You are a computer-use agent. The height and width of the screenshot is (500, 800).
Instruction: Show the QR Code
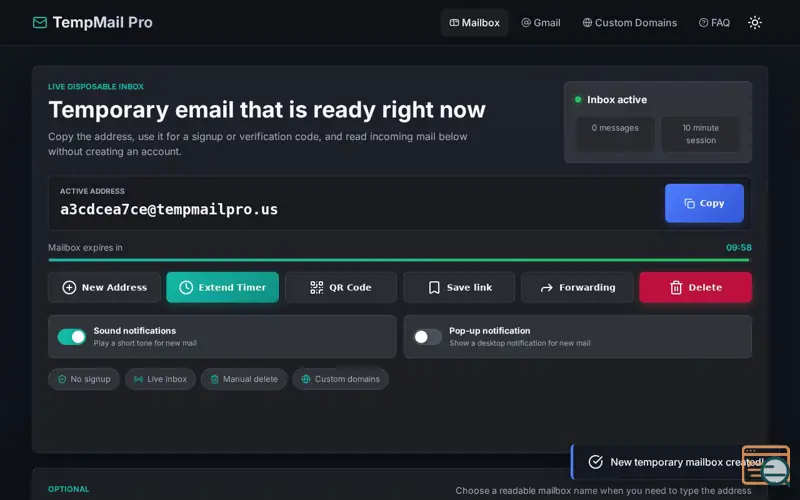click(x=341, y=287)
